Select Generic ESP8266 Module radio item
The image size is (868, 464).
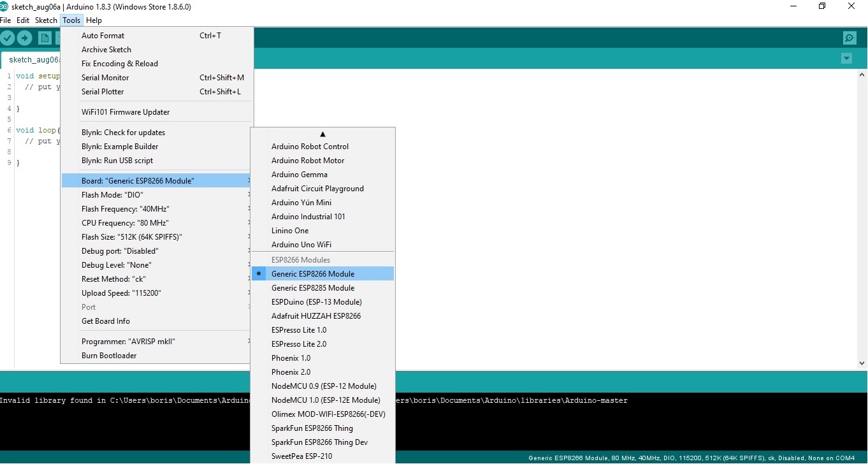point(322,274)
